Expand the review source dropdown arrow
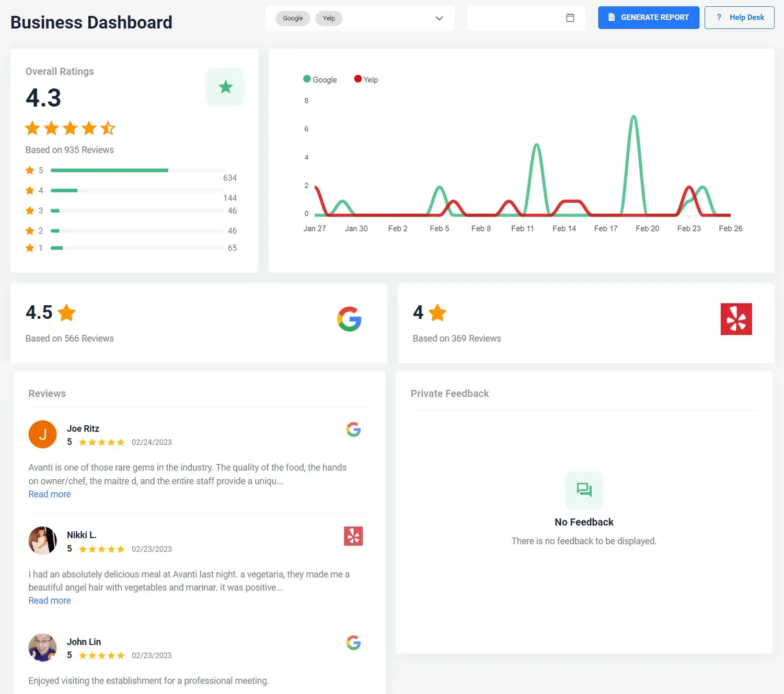 pyautogui.click(x=439, y=18)
